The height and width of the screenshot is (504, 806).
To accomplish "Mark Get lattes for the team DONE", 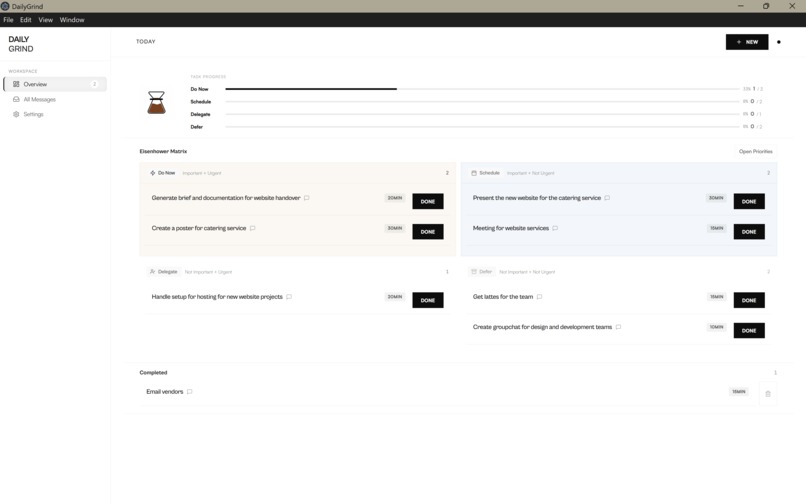I will point(749,300).
